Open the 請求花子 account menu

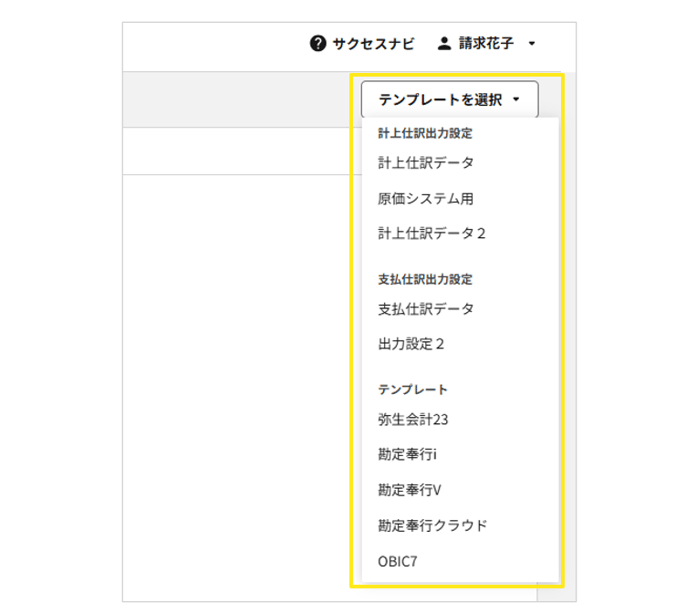tap(486, 43)
